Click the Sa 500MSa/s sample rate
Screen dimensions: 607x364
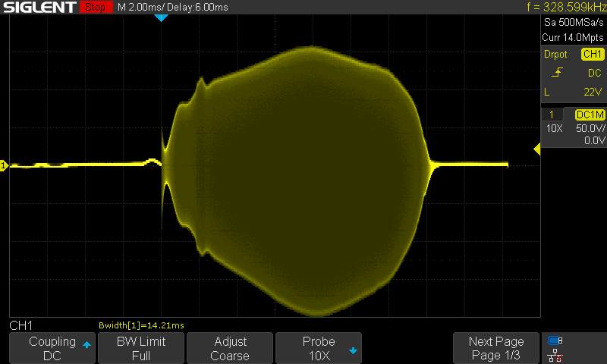tap(574, 23)
